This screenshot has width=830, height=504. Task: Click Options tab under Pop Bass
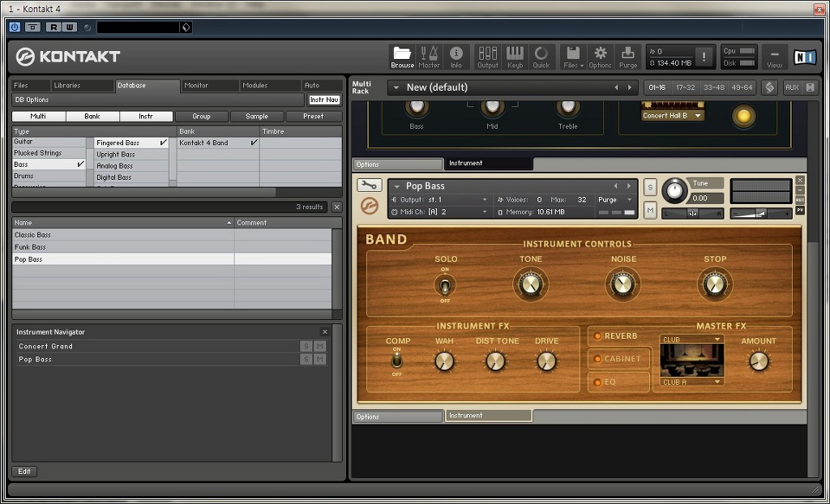coord(398,416)
